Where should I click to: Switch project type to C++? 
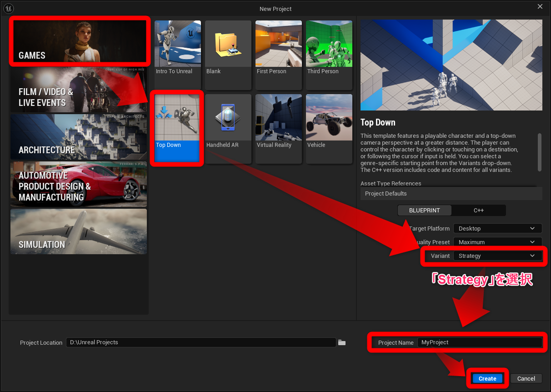tap(479, 211)
